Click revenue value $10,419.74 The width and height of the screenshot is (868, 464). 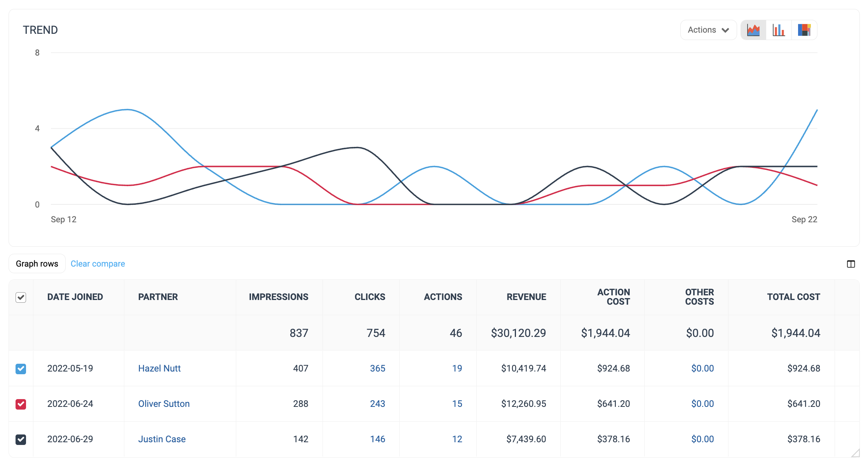pyautogui.click(x=524, y=368)
